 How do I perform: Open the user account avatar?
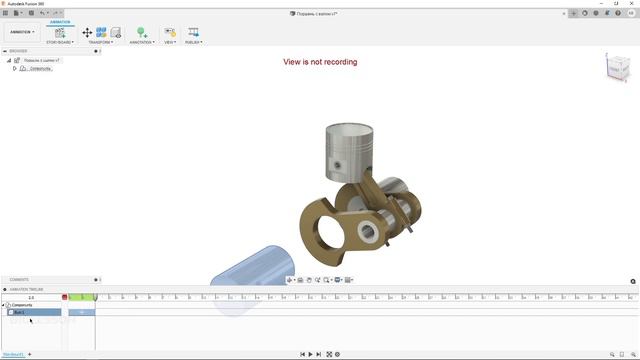point(631,13)
